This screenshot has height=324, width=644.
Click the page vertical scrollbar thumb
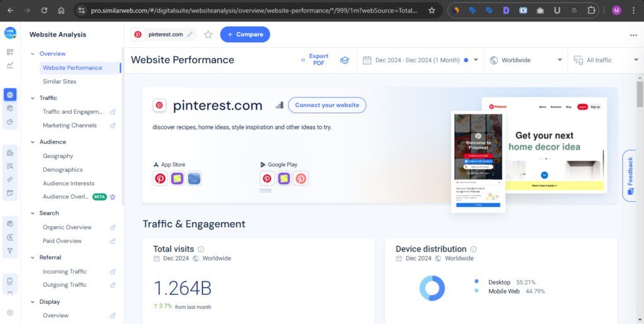640,94
